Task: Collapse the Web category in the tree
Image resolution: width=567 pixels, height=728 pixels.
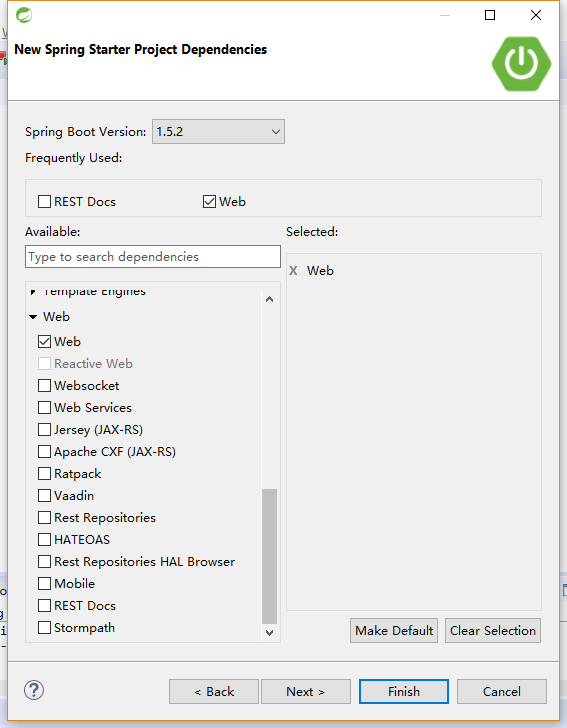Action: (x=33, y=317)
